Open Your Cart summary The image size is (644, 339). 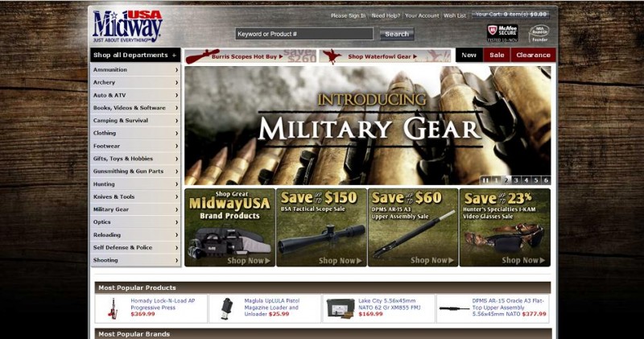pos(511,14)
